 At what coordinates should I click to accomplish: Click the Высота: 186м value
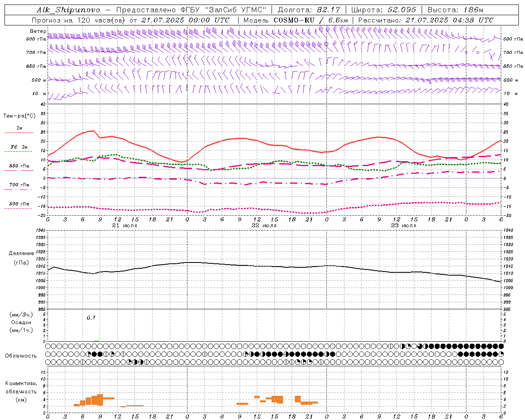click(x=455, y=10)
